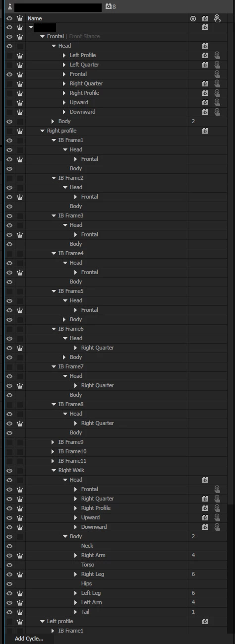Click the behavior icon on the Left profile row

coord(205,621)
